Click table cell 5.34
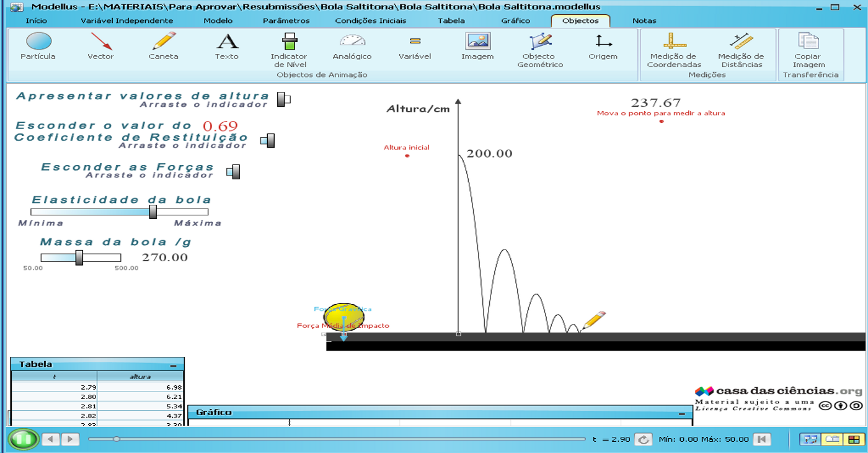868x453 pixels. click(141, 406)
